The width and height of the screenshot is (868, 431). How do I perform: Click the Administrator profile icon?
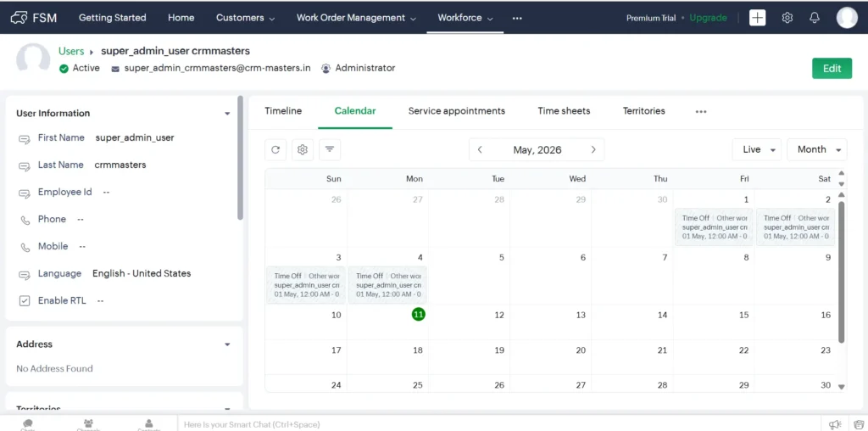pos(326,69)
